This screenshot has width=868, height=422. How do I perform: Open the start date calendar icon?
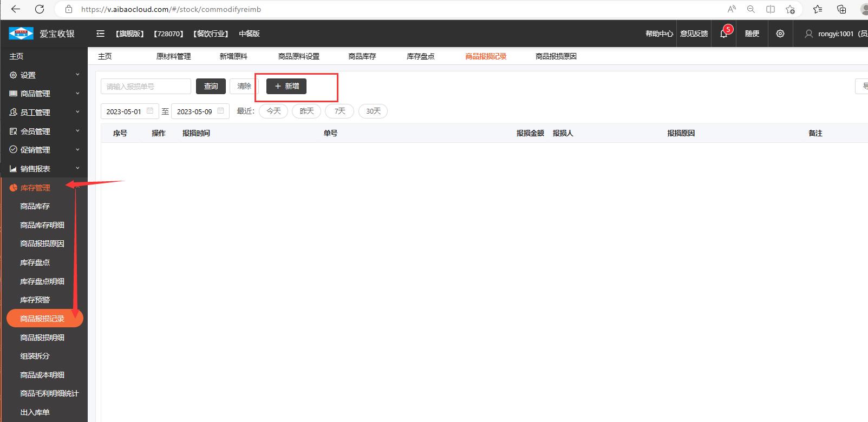[x=150, y=111]
